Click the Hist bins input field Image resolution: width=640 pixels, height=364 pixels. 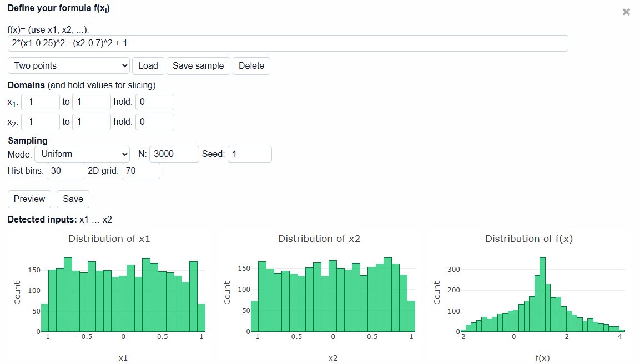(66, 171)
